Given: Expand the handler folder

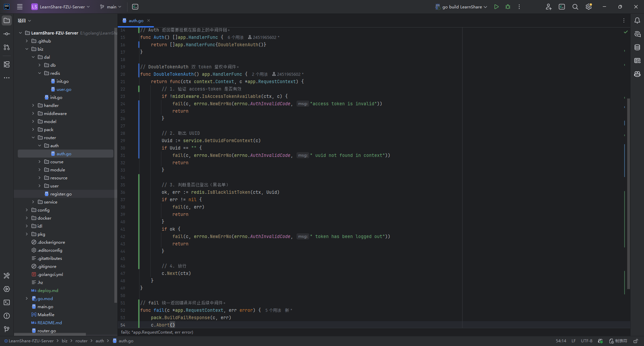Looking at the screenshot, I should click(33, 105).
